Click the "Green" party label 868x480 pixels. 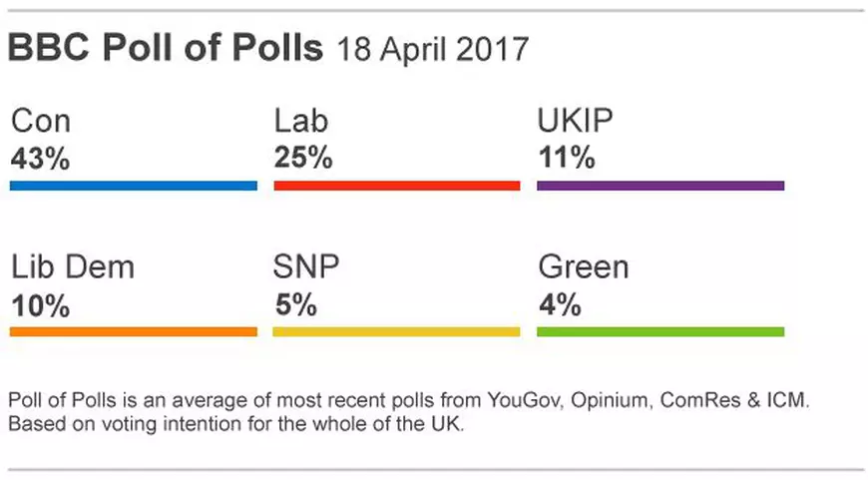tap(584, 267)
